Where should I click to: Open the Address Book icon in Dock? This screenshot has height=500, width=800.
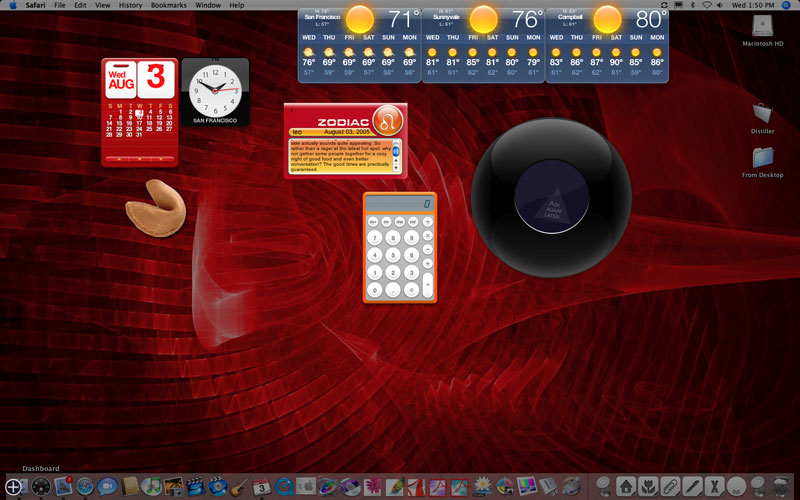[131, 486]
